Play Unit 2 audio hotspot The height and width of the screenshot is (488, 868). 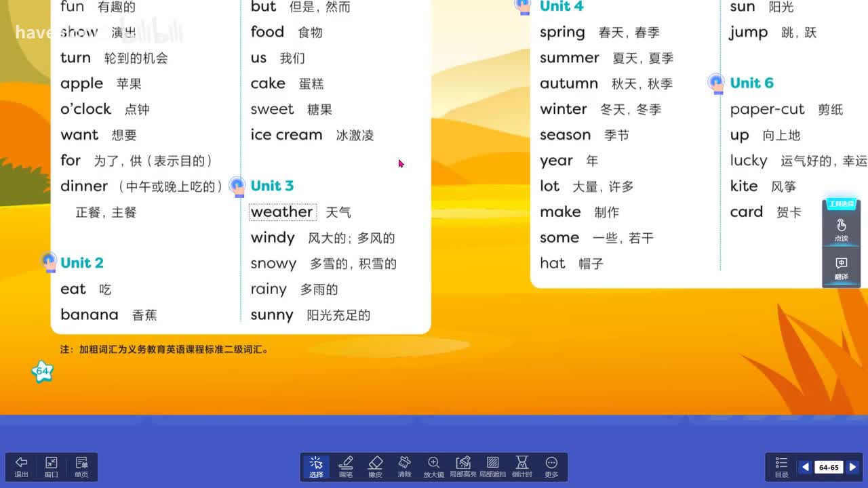coord(49,261)
